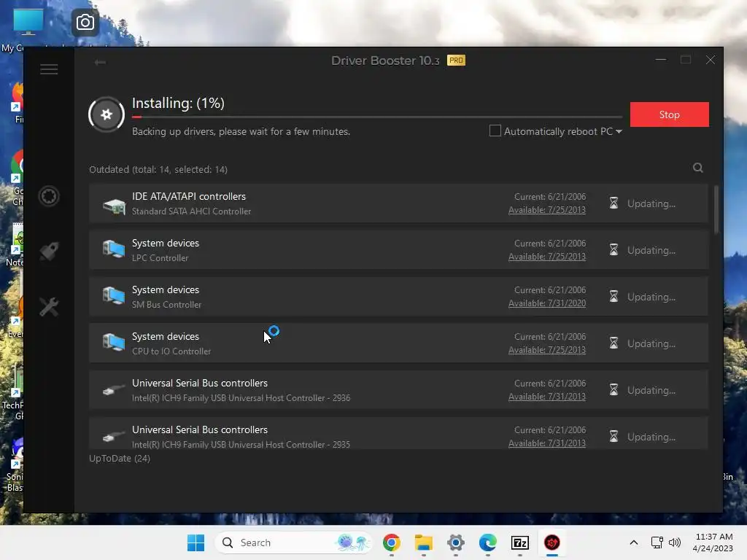Open Microsoft Edge from taskbar
This screenshot has width=747, height=560.
coord(488,542)
